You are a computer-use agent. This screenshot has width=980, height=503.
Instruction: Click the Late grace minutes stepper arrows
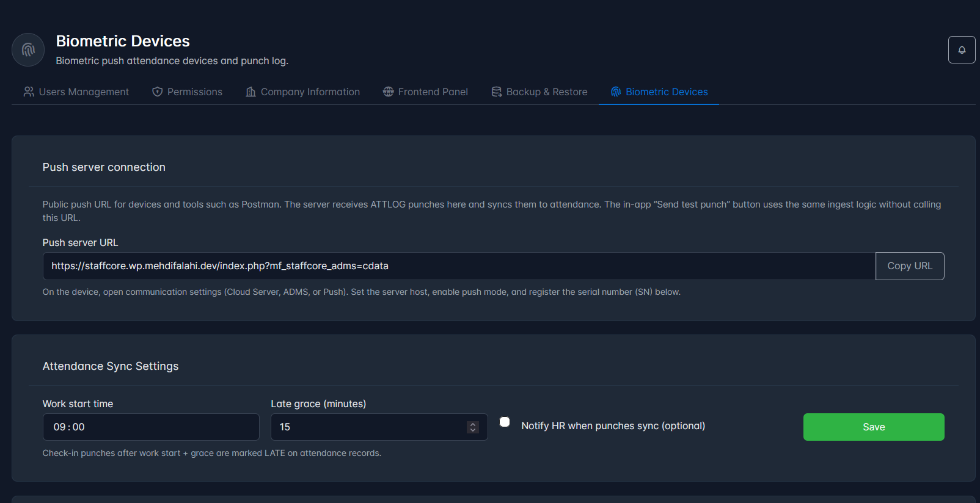pos(473,427)
